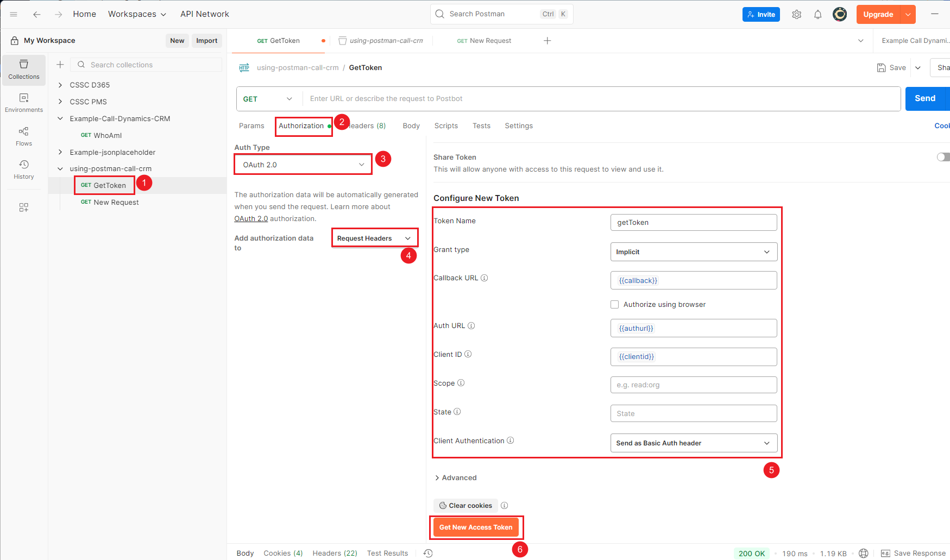Click the Search Postman box
Screen dimensions: 950x560
[x=501, y=14]
